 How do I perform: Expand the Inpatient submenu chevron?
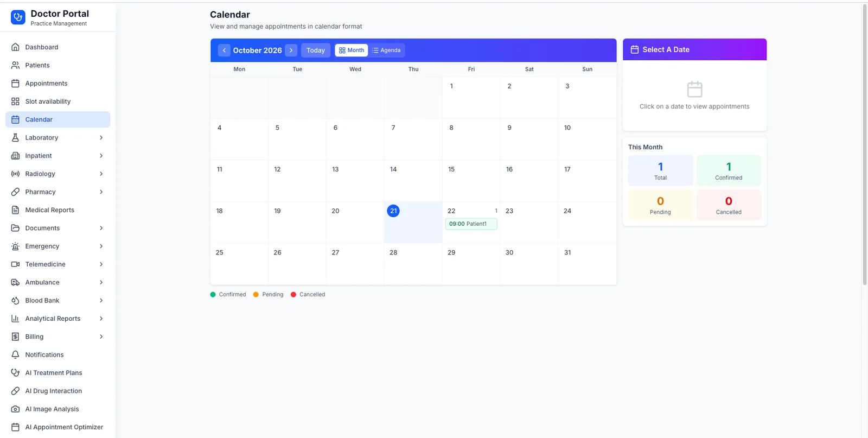101,156
